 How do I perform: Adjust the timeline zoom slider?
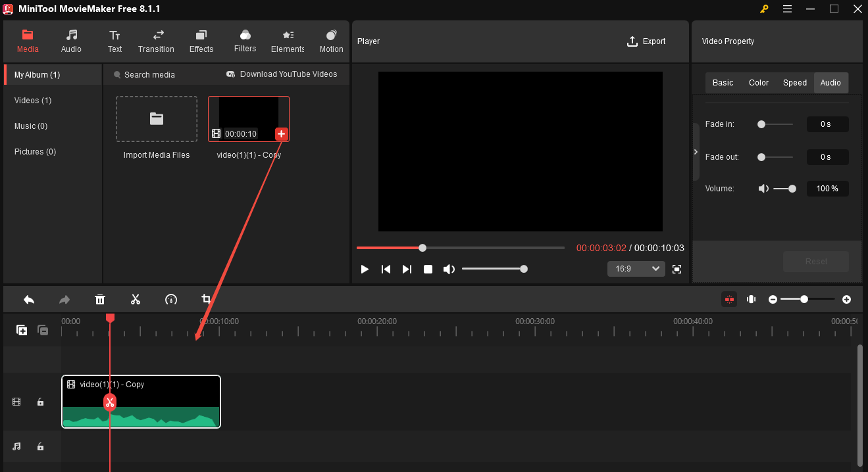tap(807, 299)
